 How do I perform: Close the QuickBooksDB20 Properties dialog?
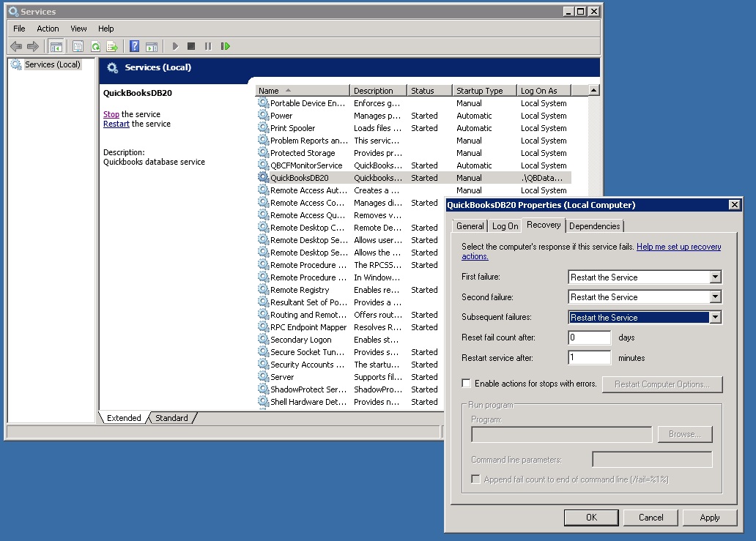pos(734,205)
